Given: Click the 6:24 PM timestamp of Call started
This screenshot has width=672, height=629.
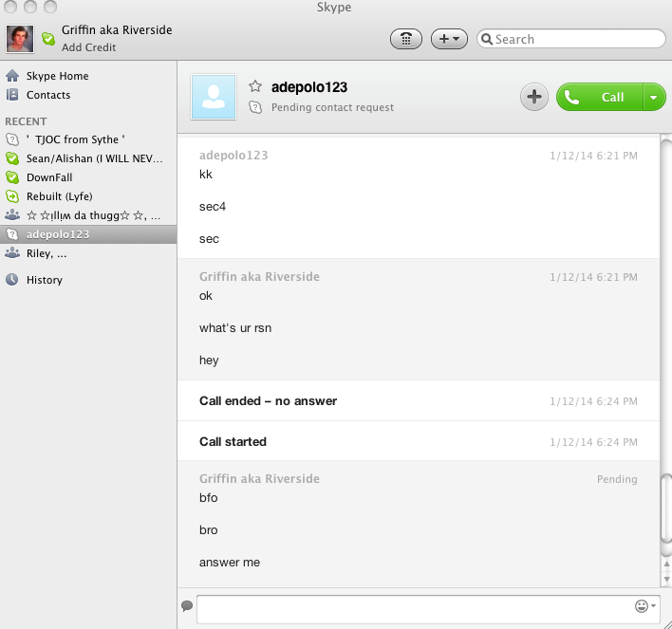Looking at the screenshot, I should (x=594, y=442).
